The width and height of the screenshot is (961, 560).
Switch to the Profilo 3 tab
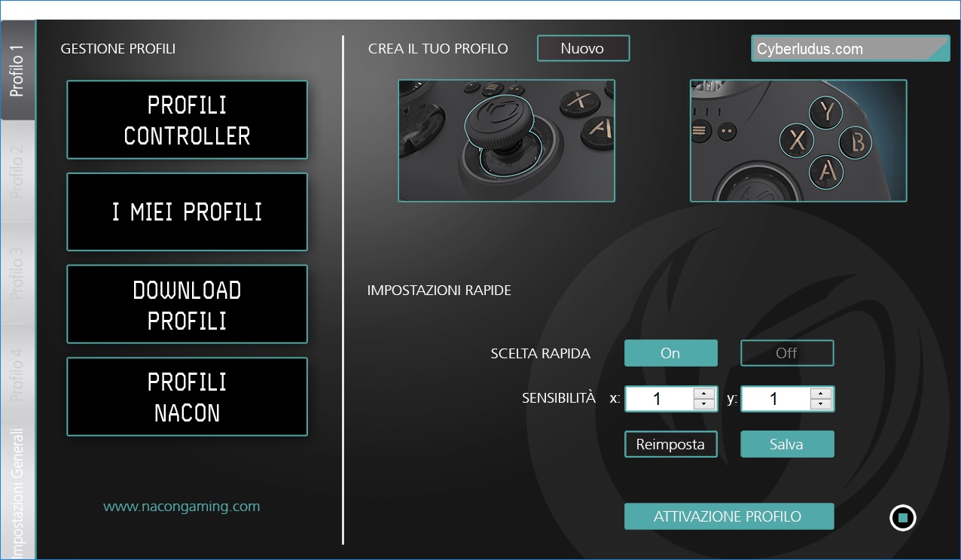coord(17,272)
